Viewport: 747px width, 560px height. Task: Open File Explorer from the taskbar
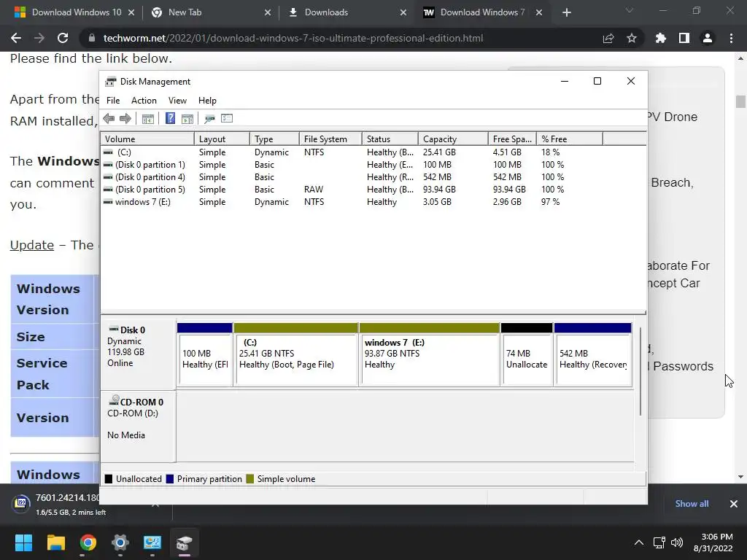[x=55, y=542]
